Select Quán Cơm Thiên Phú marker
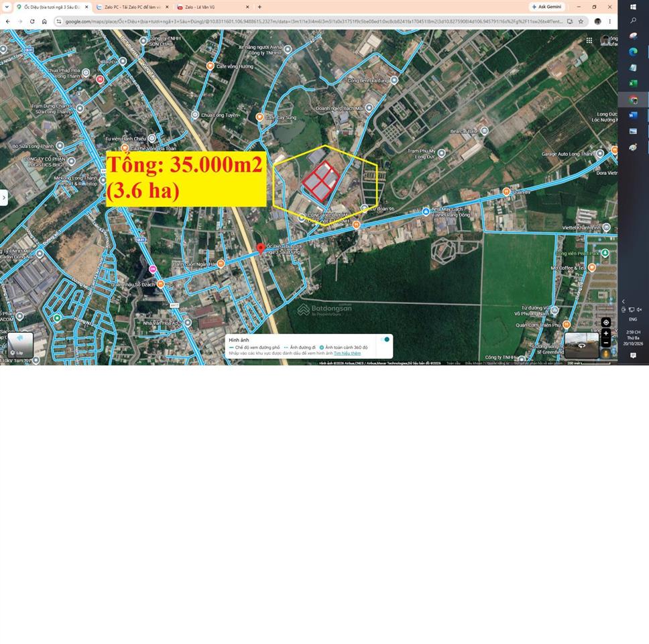Screen dimensions: 649x644 point(567,324)
